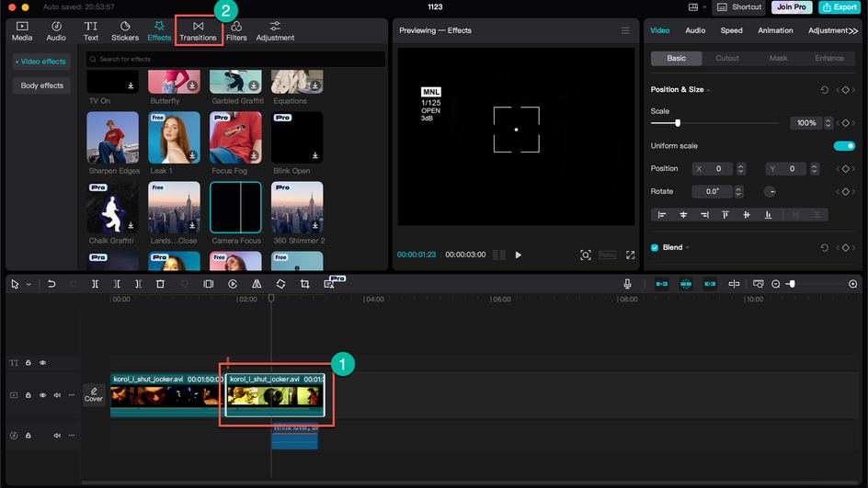Click the mirror flip tool
The width and height of the screenshot is (868, 488).
tap(257, 284)
